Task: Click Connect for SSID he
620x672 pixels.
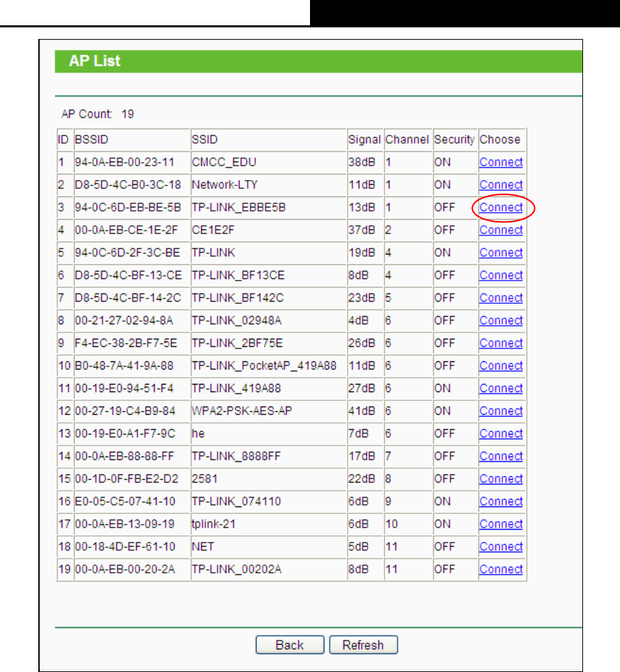Action: (x=501, y=434)
